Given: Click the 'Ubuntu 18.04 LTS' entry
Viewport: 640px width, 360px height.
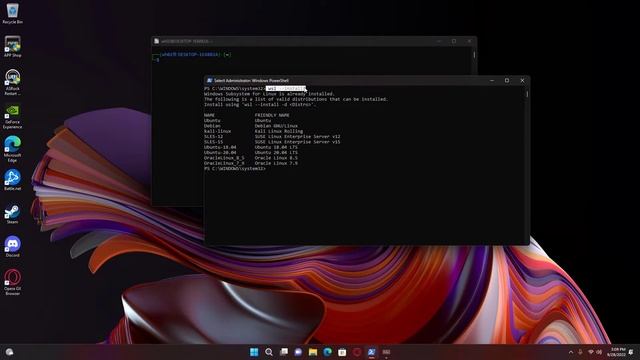Looking at the screenshot, I should [x=276, y=147].
